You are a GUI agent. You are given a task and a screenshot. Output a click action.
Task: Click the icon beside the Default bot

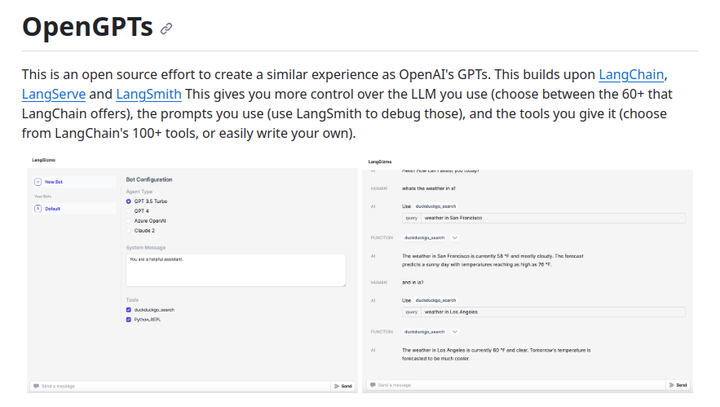pyautogui.click(x=38, y=209)
